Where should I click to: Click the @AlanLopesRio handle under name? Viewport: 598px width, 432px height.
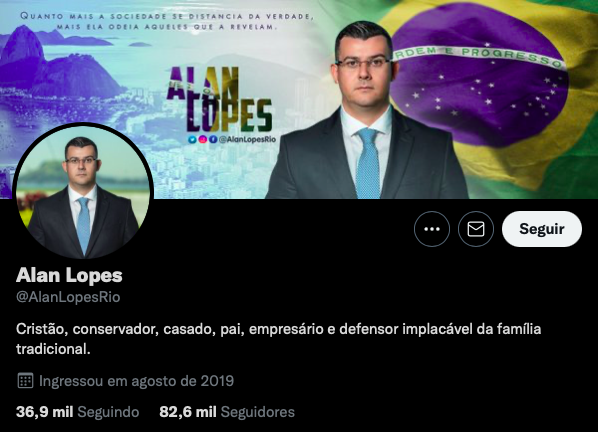coord(68,297)
